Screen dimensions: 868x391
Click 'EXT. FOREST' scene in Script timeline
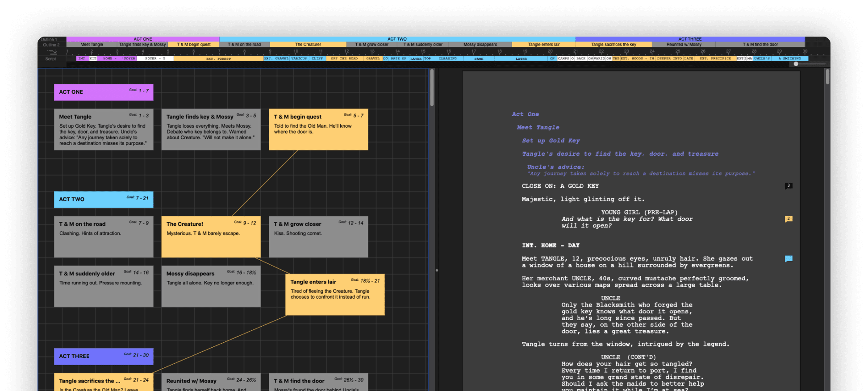[x=218, y=58]
